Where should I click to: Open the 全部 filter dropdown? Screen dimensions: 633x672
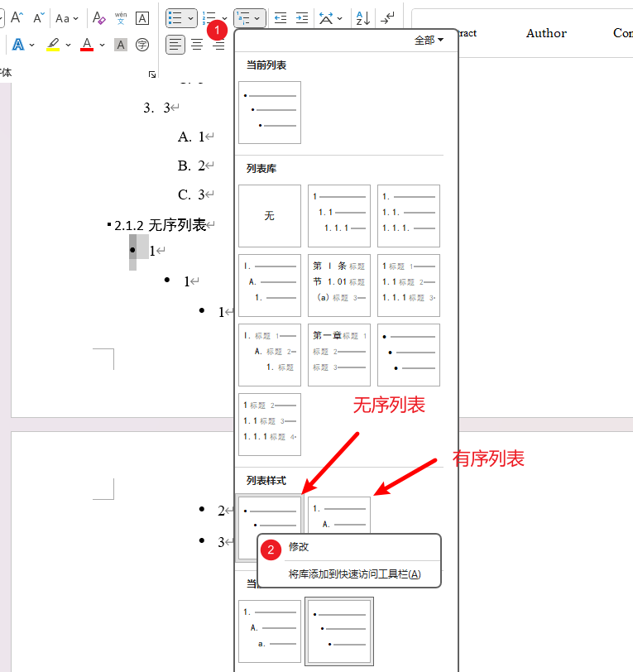coord(429,41)
